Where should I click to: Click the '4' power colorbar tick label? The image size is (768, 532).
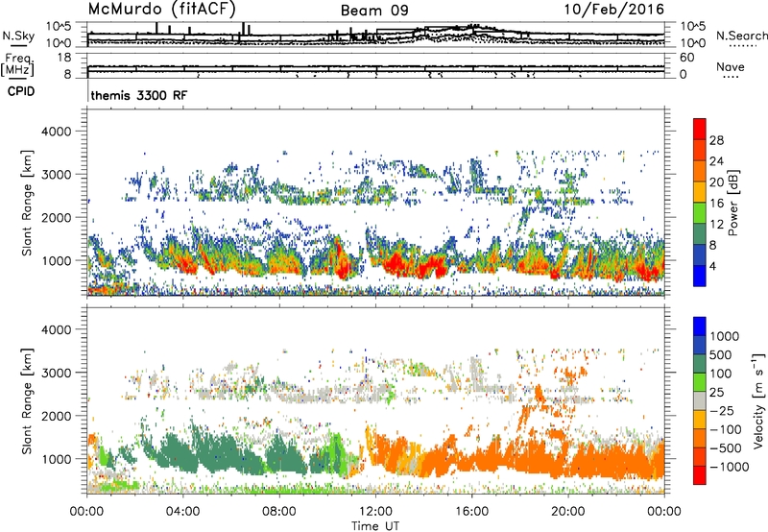(x=712, y=266)
